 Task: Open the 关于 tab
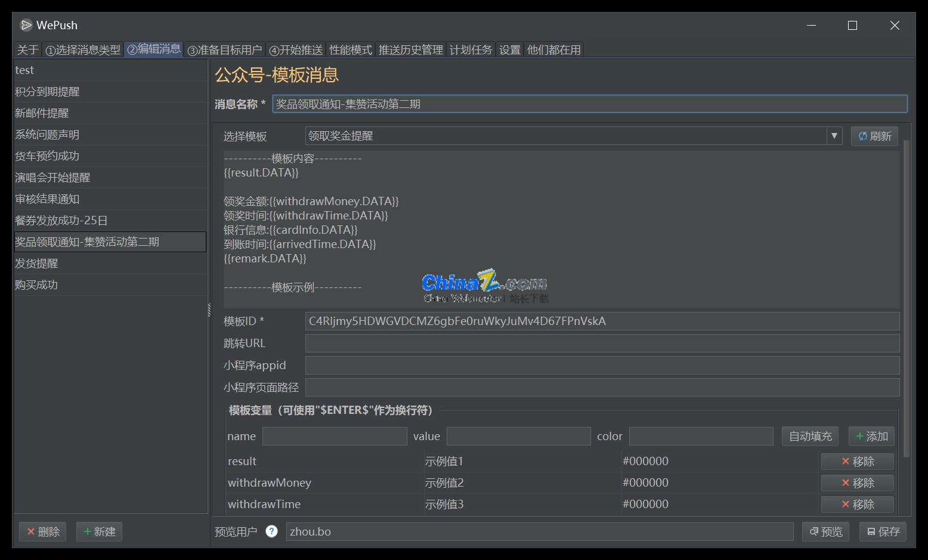pyautogui.click(x=27, y=50)
